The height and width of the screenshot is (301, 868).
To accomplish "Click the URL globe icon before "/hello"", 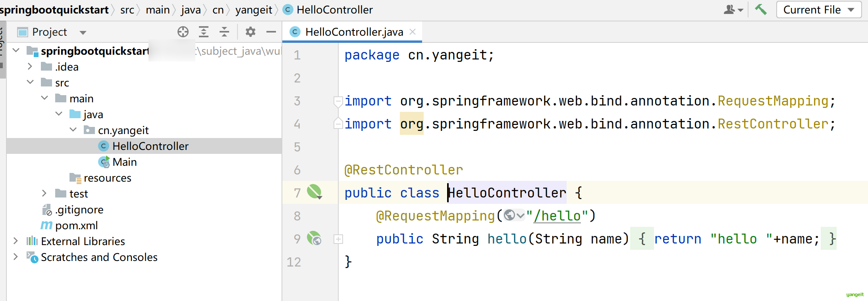I will pyautogui.click(x=510, y=215).
